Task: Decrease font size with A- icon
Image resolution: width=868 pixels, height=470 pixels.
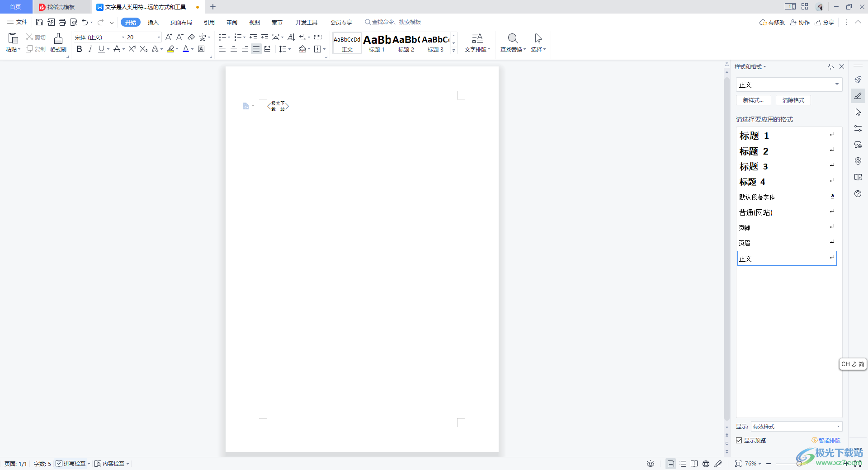Action: point(179,37)
